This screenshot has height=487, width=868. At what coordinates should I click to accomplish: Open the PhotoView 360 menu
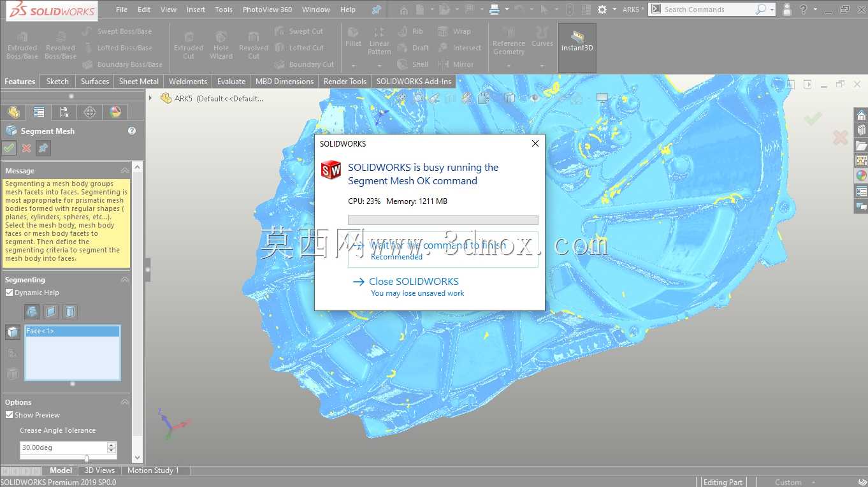pos(267,10)
